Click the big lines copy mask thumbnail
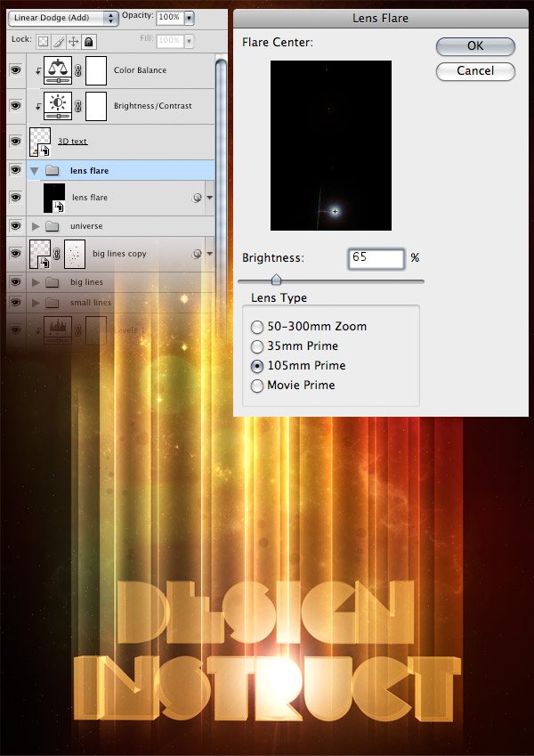The image size is (534, 756). coord(75,254)
